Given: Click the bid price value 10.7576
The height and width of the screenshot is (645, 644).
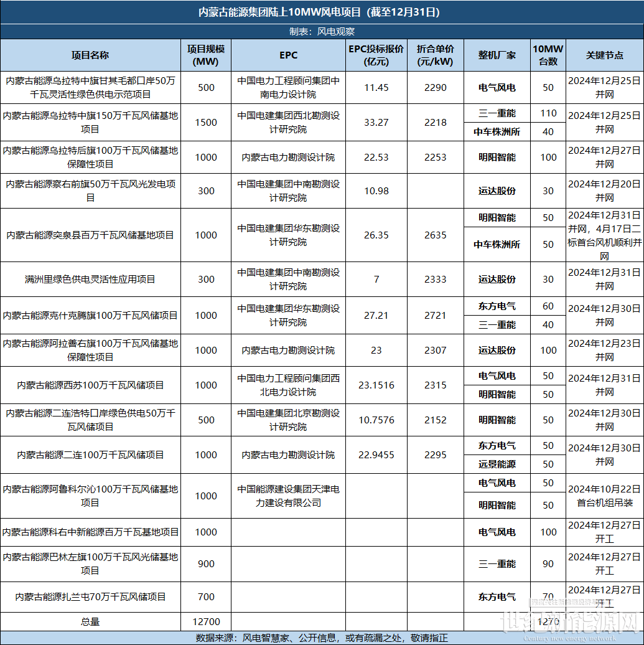Looking at the screenshot, I should (x=376, y=420).
